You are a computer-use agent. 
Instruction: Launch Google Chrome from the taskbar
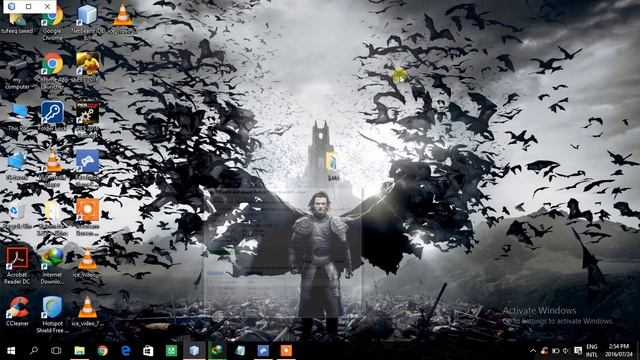point(102,351)
